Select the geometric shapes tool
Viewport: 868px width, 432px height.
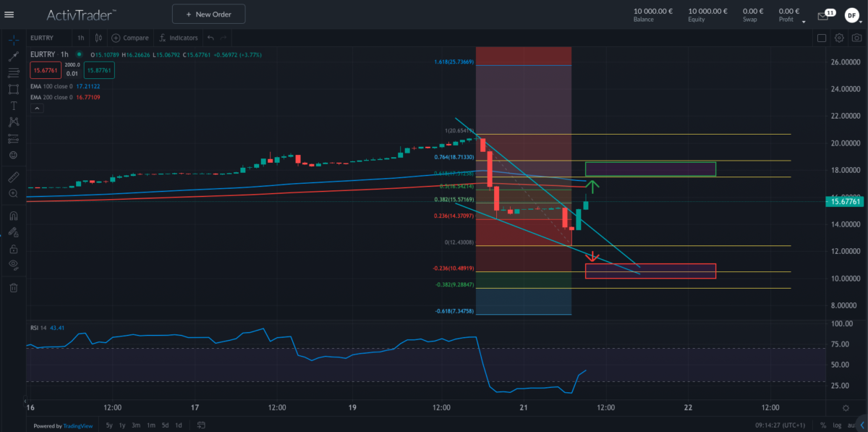click(13, 89)
